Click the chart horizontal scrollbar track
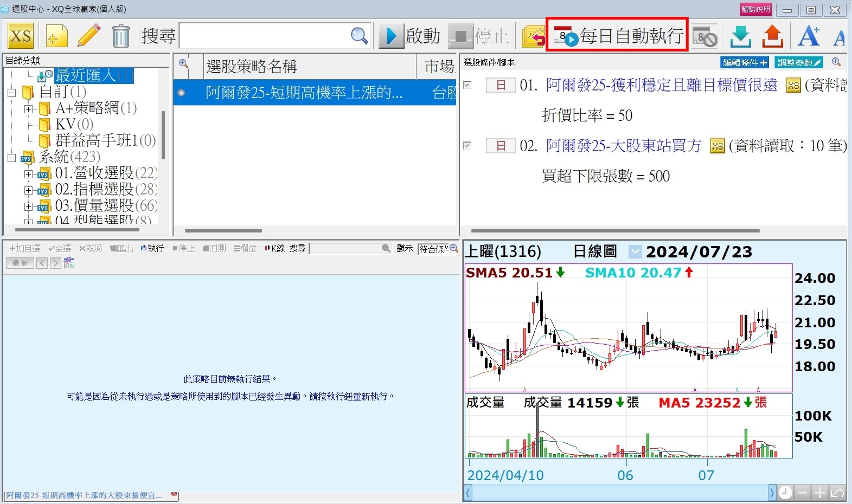 pyautogui.click(x=618, y=493)
